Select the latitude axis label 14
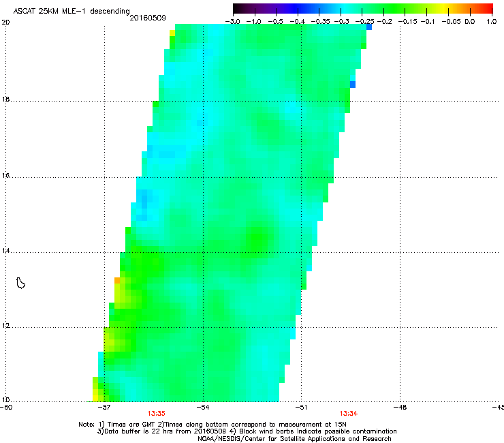 pyautogui.click(x=5, y=251)
